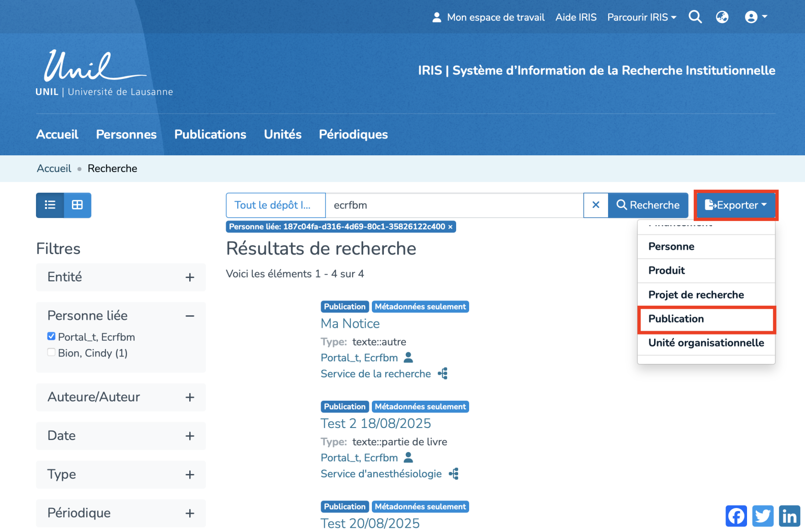
Task: Open the Parcourir IRIS dropdown
Action: click(642, 17)
